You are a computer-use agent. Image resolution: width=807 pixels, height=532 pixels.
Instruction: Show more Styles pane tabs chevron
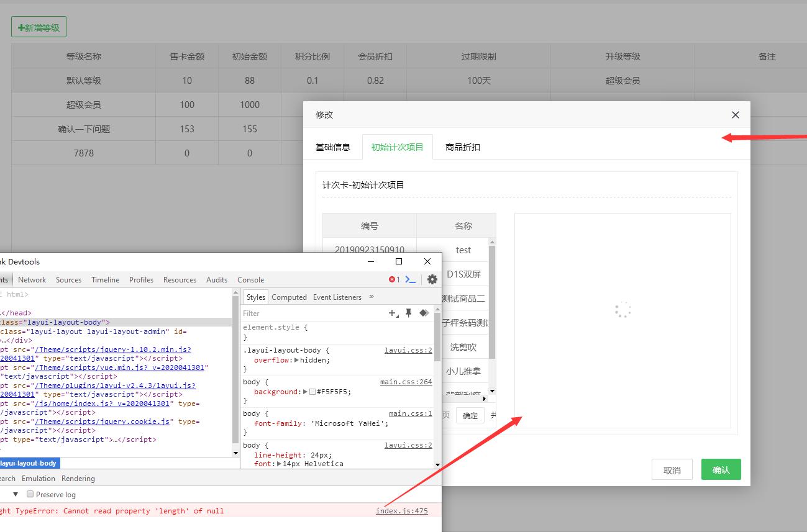click(372, 297)
